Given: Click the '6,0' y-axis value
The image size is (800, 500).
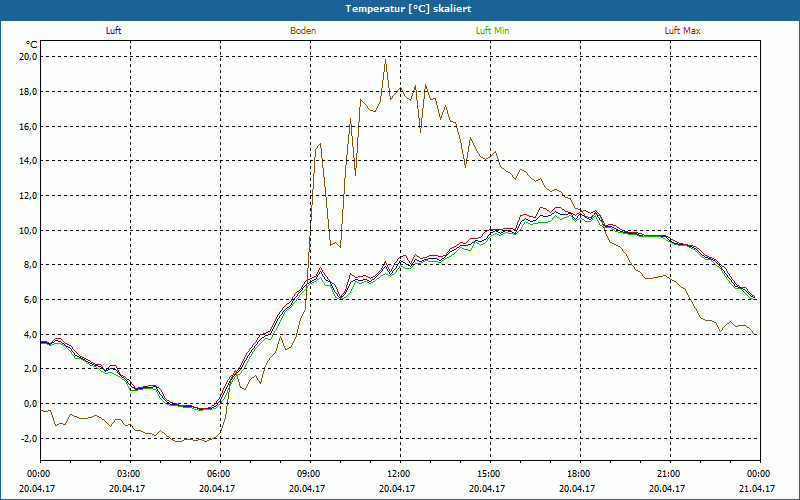Looking at the screenshot, I should (30, 299).
